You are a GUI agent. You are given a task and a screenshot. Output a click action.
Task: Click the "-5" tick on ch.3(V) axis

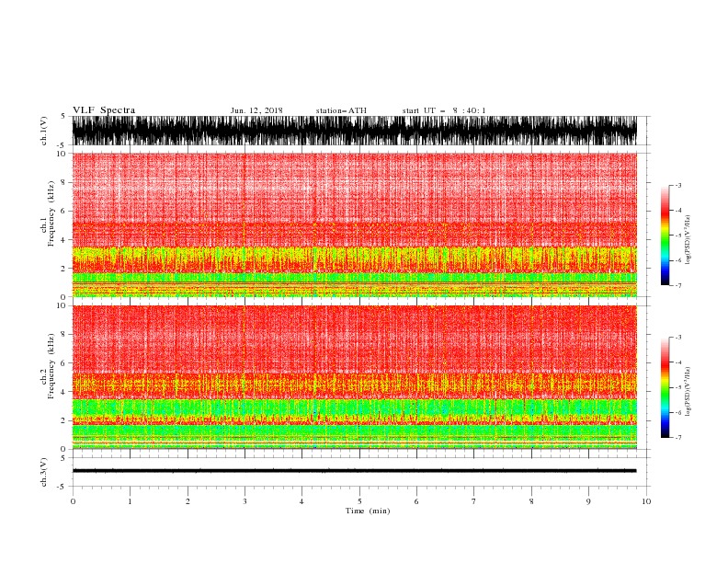pos(63,487)
